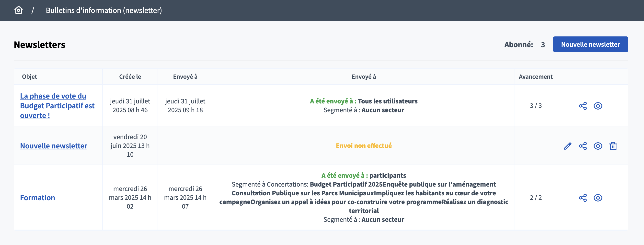The width and height of the screenshot is (644, 245).
Task: Click the Avancement column header
Action: [x=536, y=77]
